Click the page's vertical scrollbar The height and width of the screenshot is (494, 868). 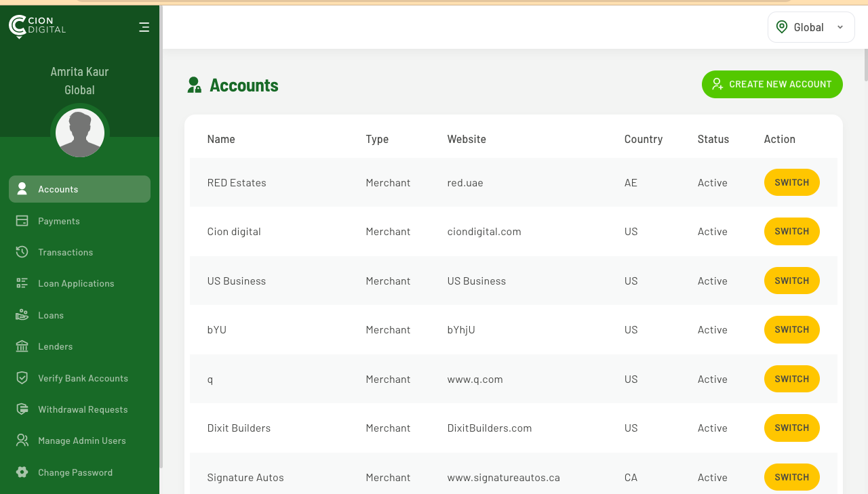tap(865, 66)
